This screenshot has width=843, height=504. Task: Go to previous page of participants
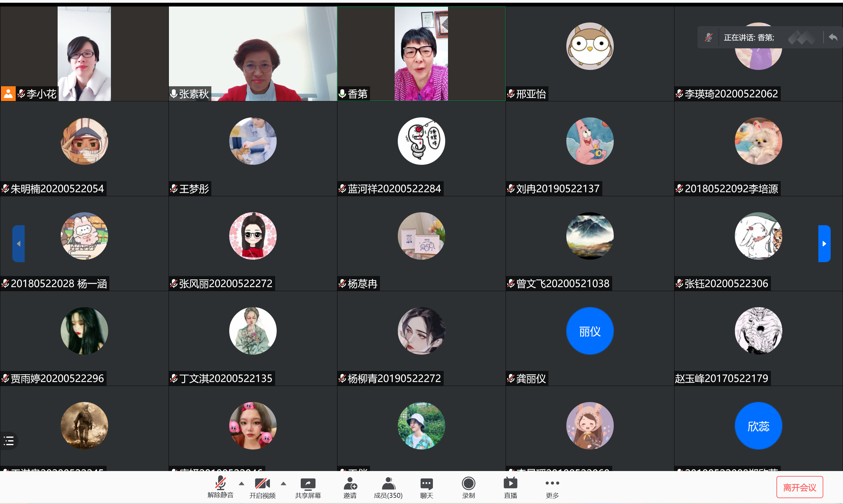point(19,243)
